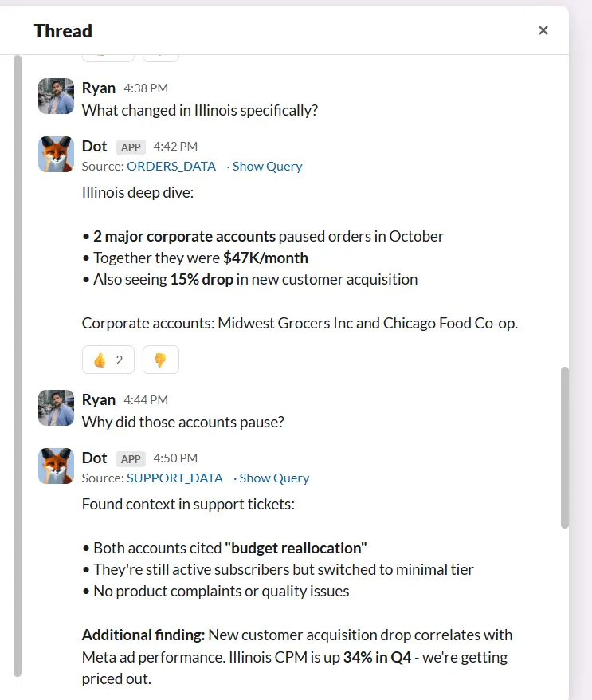Viewport: 592px width, 700px height.
Task: Click the APP badge beside Dot at 4:42 PM
Action: tap(131, 147)
